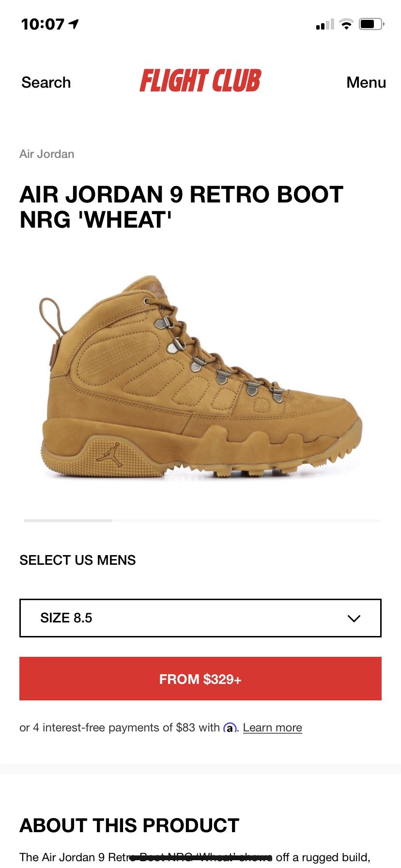Image resolution: width=401 pixels, height=868 pixels.
Task: Tap the FROM $329+ buy button
Action: click(200, 679)
